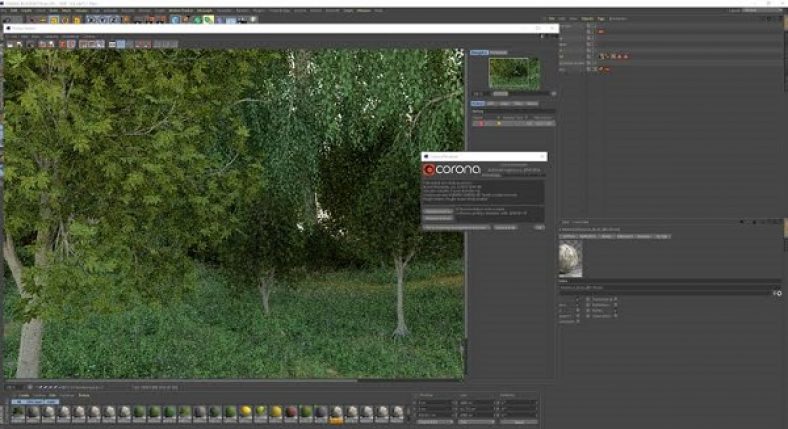Click Picture Viewer save image icon
This screenshot has width=788, height=429.
point(19,44)
